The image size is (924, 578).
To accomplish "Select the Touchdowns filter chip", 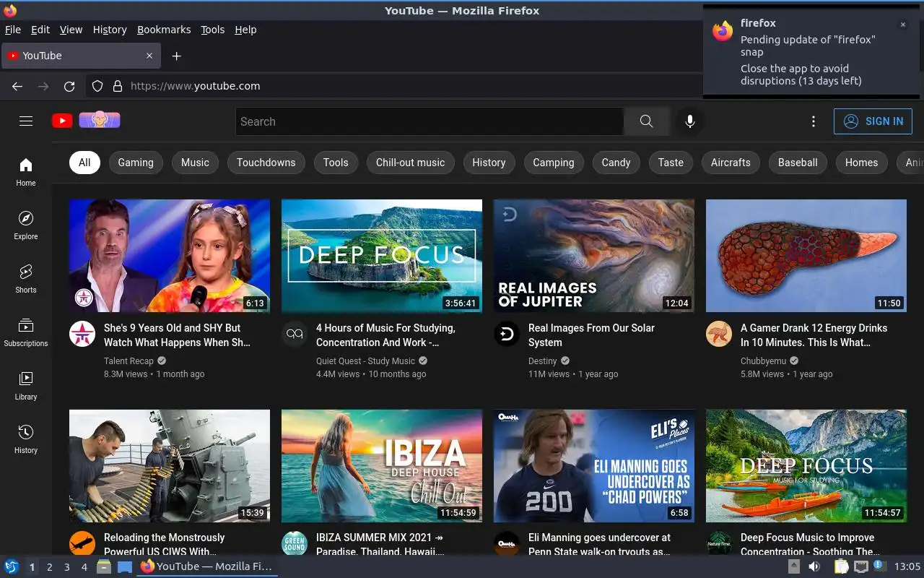I will (x=266, y=163).
